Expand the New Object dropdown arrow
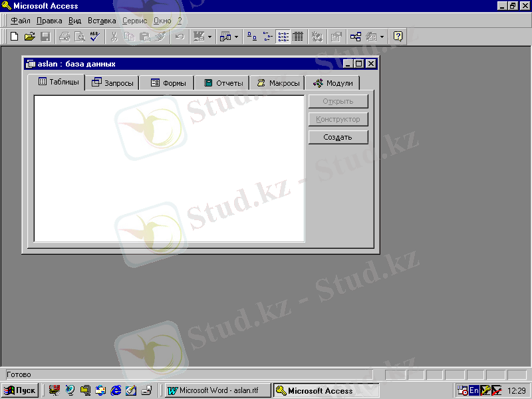 click(382, 37)
